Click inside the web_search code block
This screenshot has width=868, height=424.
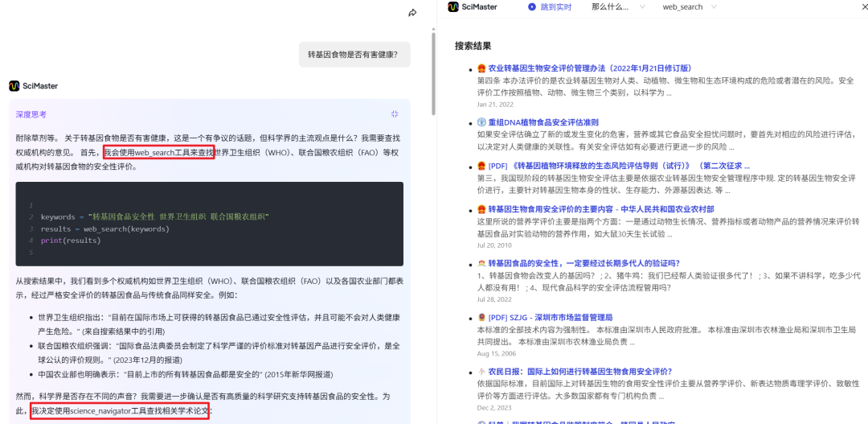[209, 224]
